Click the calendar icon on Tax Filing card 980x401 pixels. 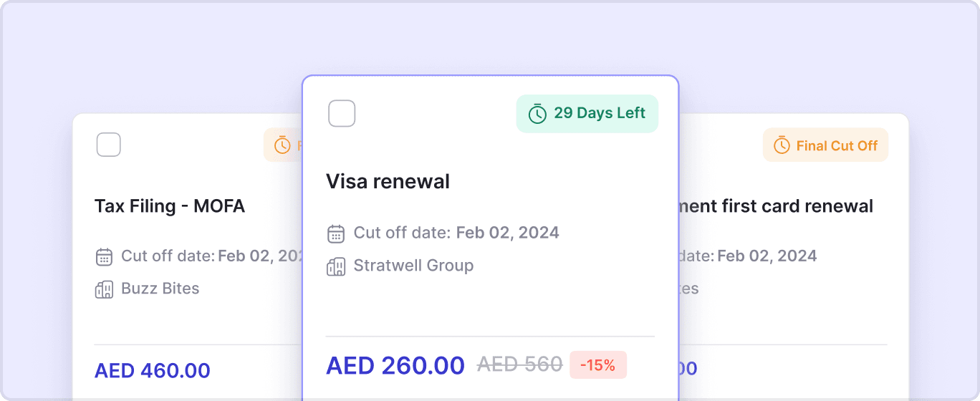[104, 256]
